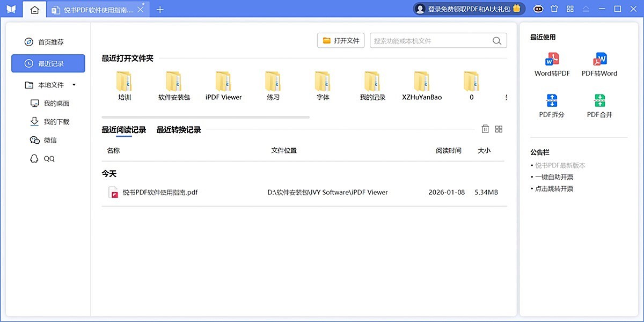Expand the 本地文件 dropdown arrow

[x=74, y=85]
